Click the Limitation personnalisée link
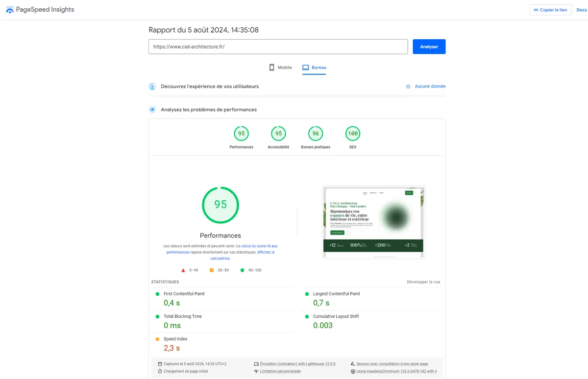The image size is (588, 379). [280, 371]
